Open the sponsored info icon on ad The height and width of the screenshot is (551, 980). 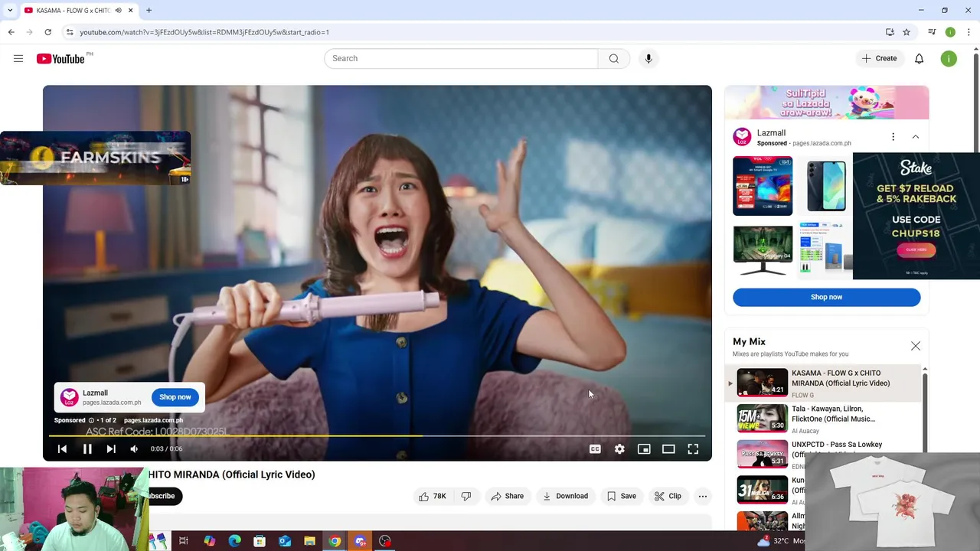(x=91, y=420)
